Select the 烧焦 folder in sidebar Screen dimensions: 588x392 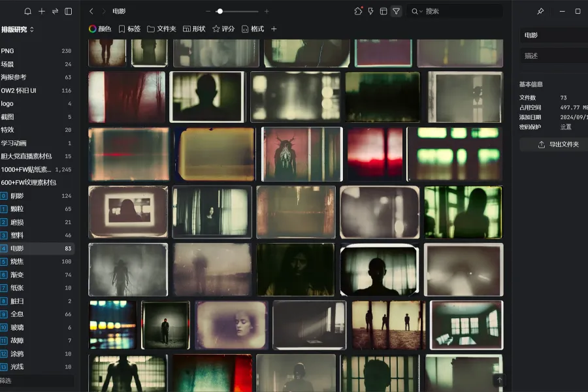[x=17, y=261]
